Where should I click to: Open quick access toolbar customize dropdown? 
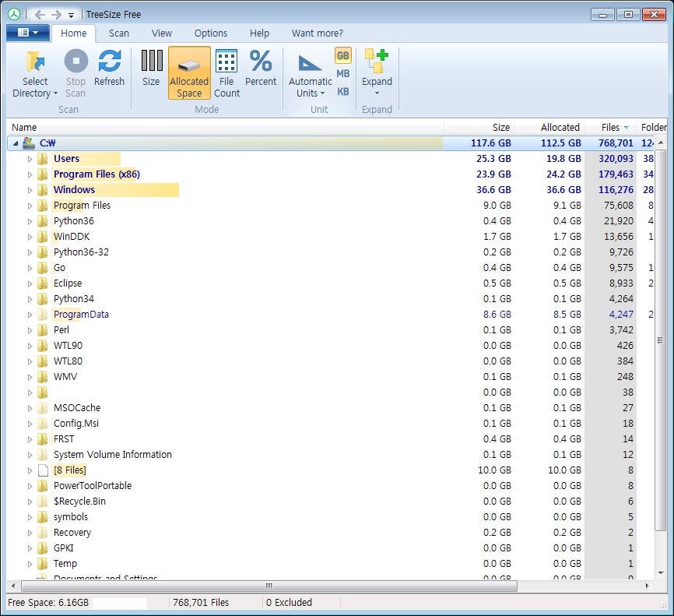click(71, 16)
